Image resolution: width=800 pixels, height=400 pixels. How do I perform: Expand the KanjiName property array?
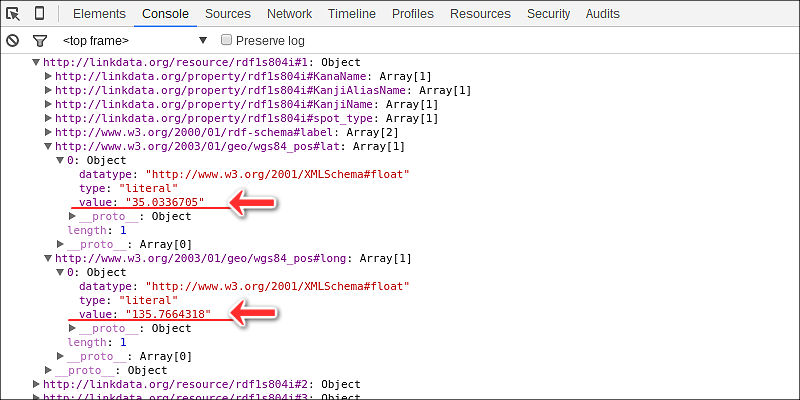(48, 104)
